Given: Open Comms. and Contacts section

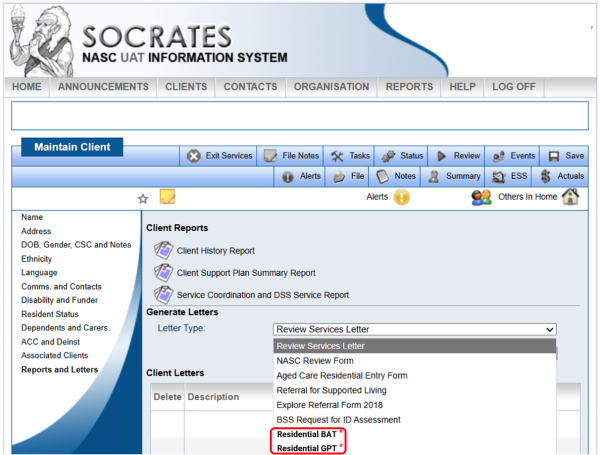Looking at the screenshot, I should pos(62,287).
